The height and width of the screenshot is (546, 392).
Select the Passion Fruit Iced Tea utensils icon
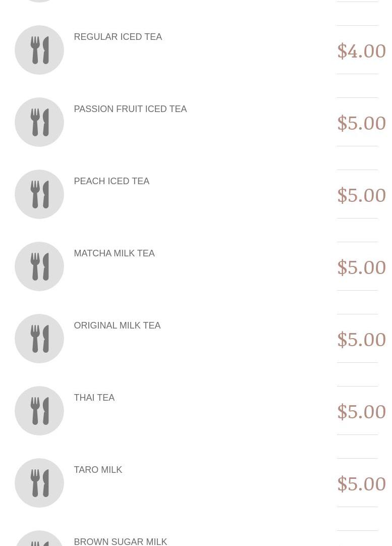[x=39, y=122]
